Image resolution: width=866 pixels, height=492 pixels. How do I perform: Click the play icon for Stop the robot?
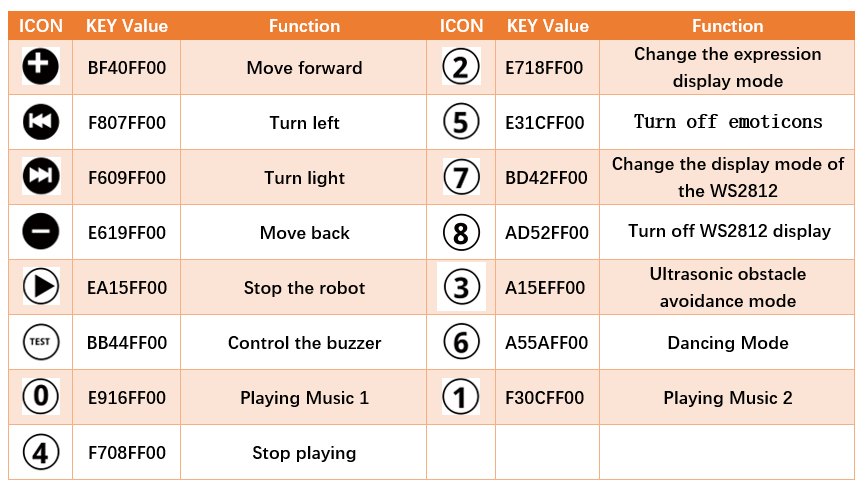tap(41, 287)
